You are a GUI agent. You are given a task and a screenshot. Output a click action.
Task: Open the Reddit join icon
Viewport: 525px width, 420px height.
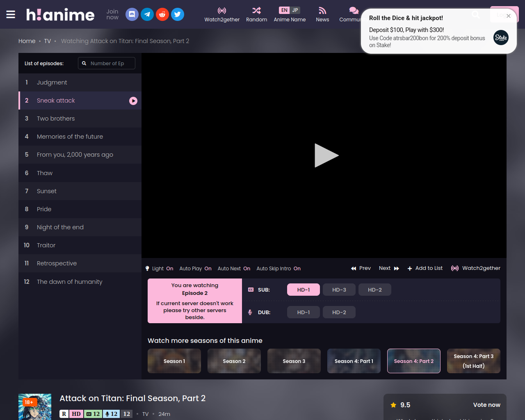click(162, 14)
